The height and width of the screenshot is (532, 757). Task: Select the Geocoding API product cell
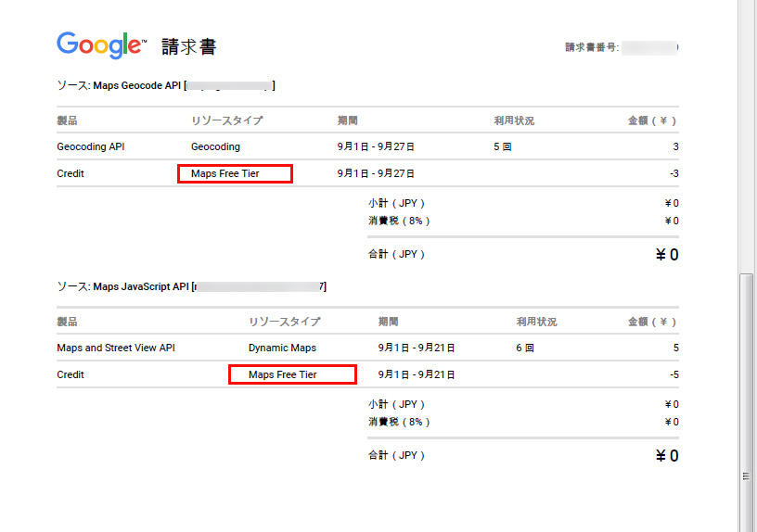click(x=91, y=146)
